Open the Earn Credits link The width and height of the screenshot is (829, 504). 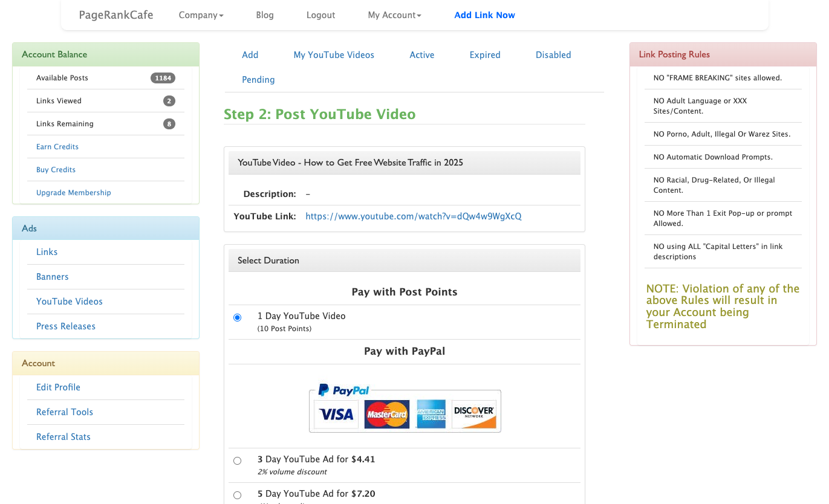[x=57, y=146]
